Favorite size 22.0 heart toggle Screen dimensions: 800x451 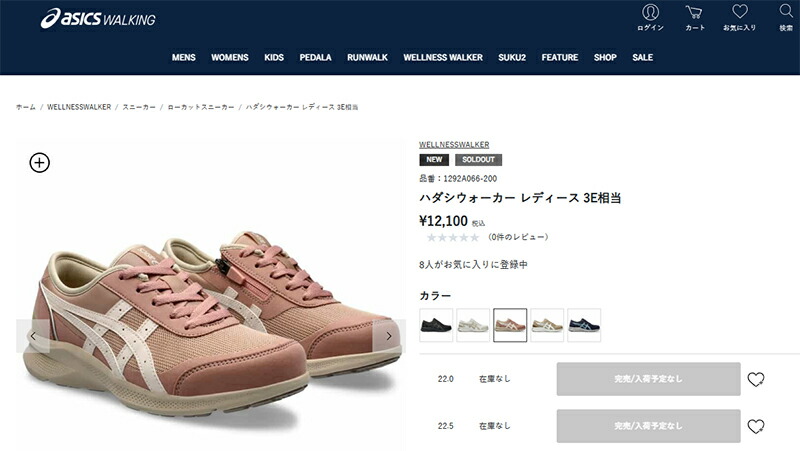coord(756,379)
